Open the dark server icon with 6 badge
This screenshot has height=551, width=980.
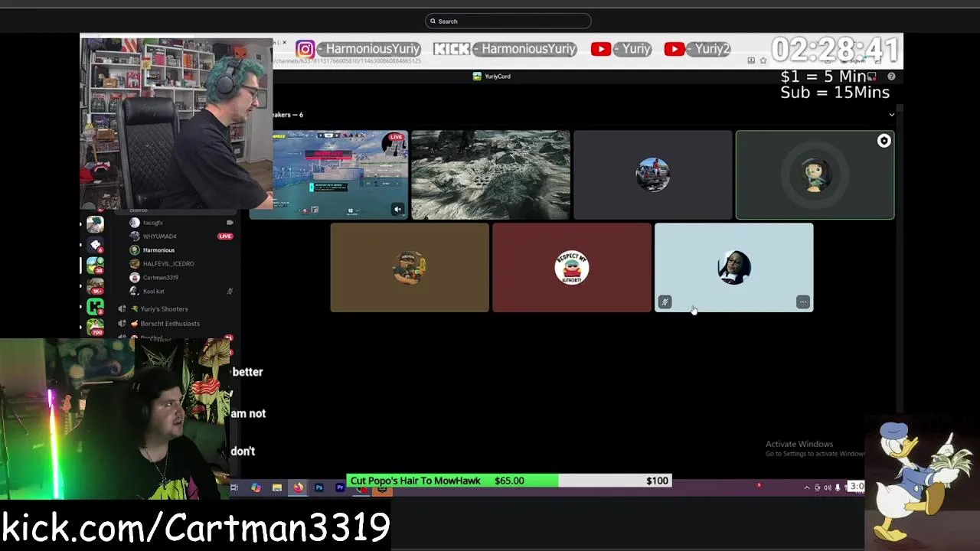[x=95, y=245]
